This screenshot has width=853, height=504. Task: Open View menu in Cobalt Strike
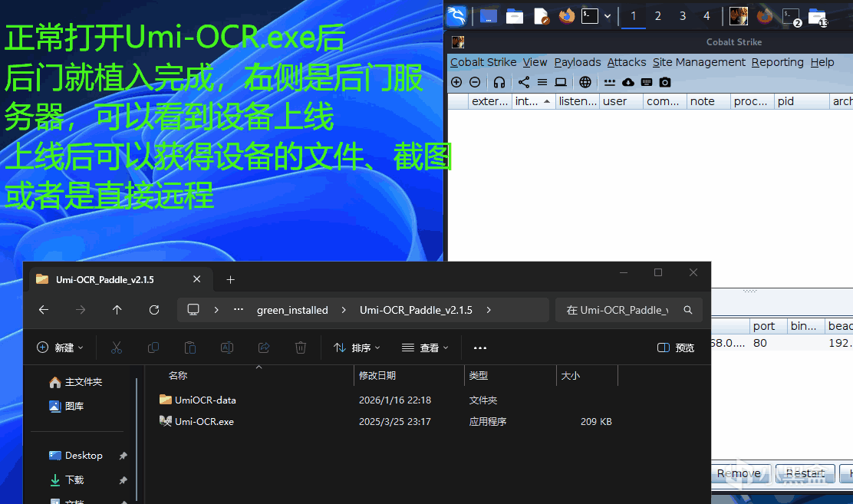pyautogui.click(x=535, y=62)
